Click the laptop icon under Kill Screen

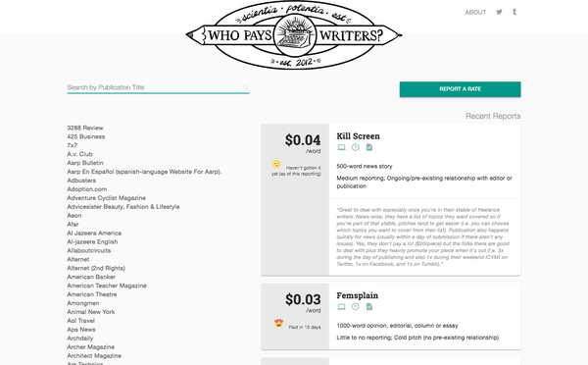pos(341,147)
